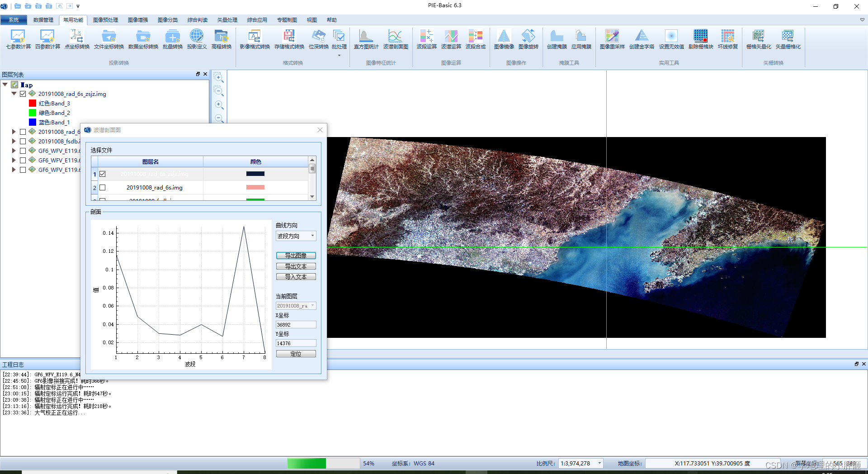868x474 pixels.
Task: Close the 波谱剖面图 dialog
Action: [x=320, y=130]
